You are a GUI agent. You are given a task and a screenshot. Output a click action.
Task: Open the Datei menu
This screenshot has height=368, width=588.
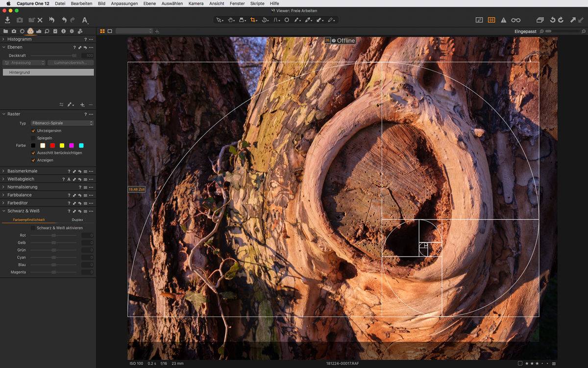pos(60,3)
